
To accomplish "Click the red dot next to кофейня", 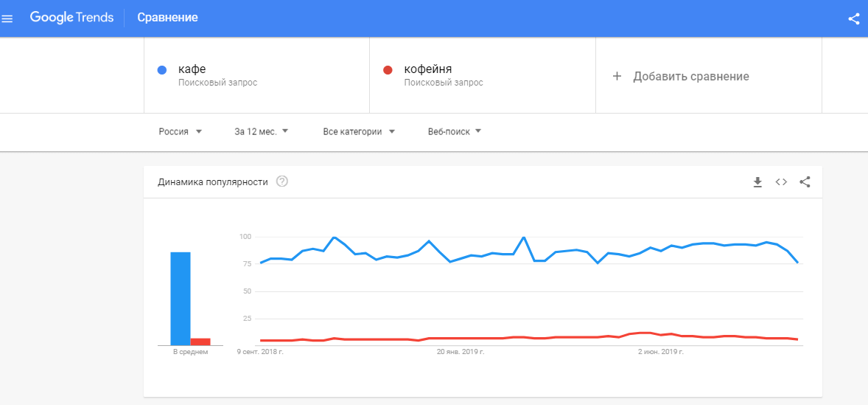I will (x=388, y=70).
